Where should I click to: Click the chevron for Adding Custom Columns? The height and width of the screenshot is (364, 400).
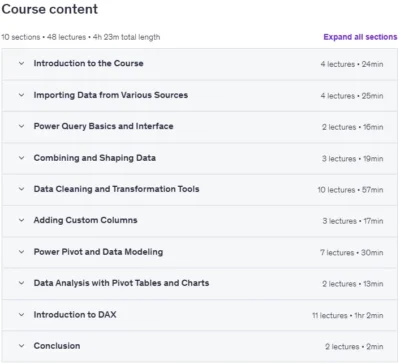pyautogui.click(x=21, y=220)
